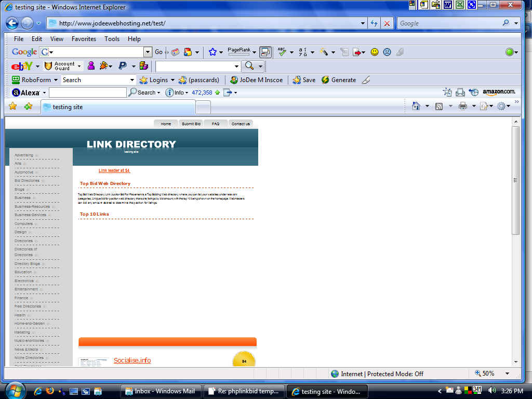Switch to Inbox - Windows Mail taskbar button

coord(161,392)
